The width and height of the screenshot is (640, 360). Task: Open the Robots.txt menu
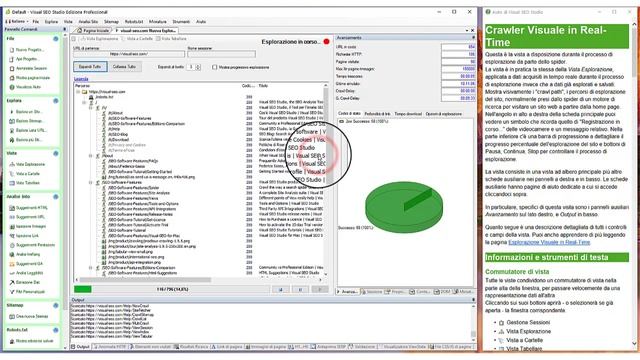click(x=134, y=22)
